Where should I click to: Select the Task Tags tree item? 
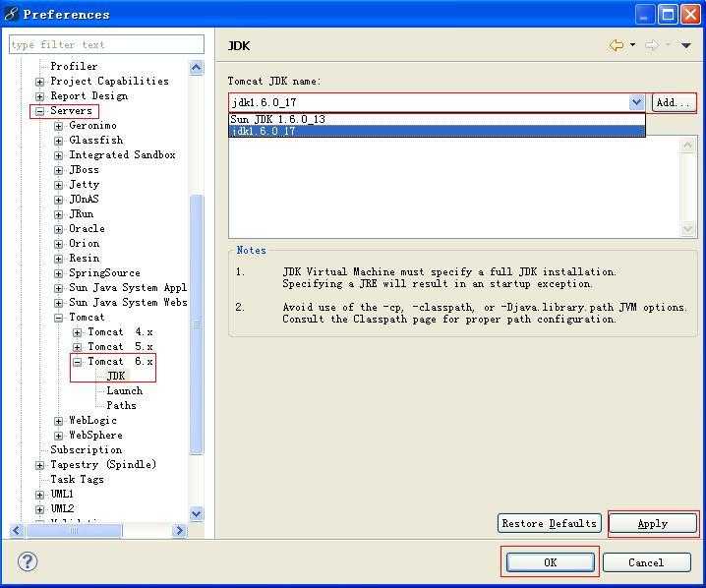pyautogui.click(x=77, y=480)
